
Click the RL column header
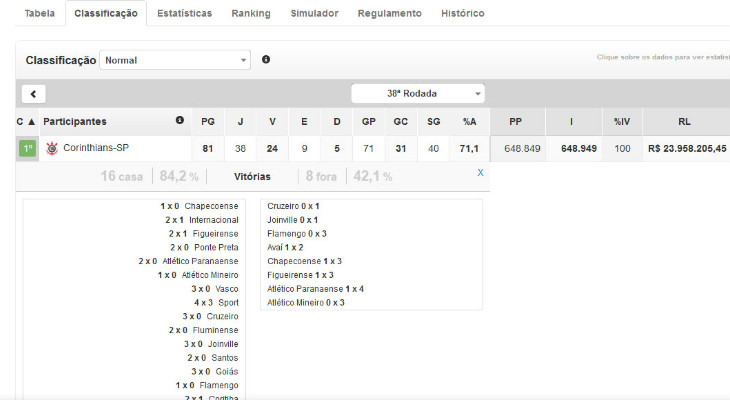coord(684,122)
